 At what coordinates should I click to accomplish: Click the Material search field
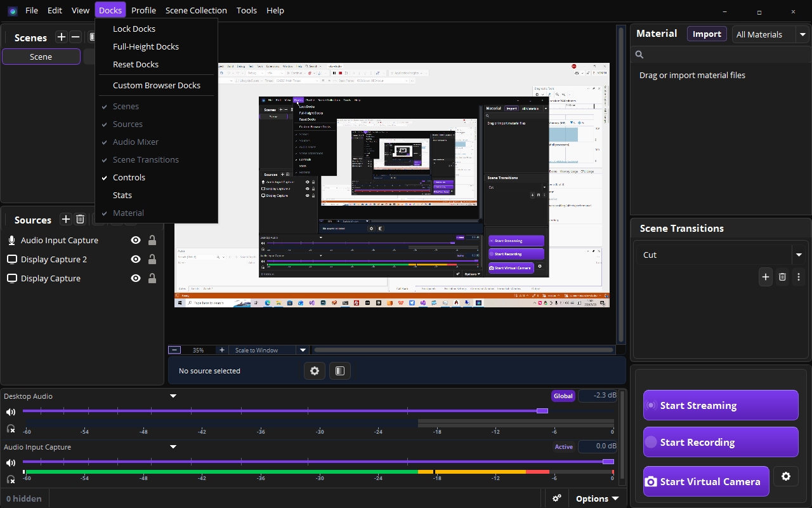[721, 55]
